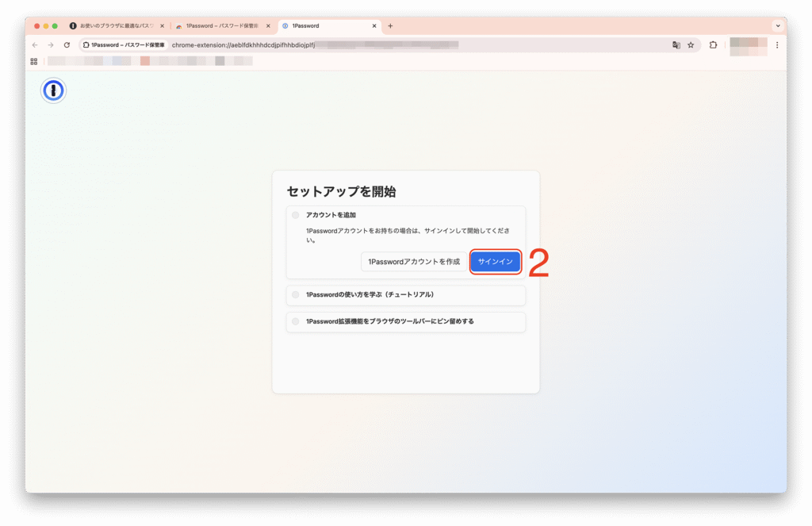The height and width of the screenshot is (526, 812).
Task: Select the ツールバーにピン留めする step circle
Action: point(295,321)
